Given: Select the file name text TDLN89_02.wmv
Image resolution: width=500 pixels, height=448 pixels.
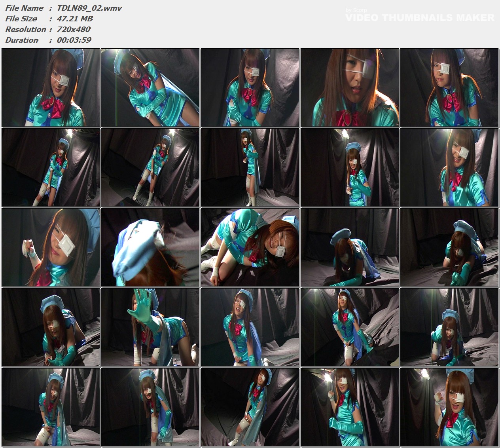Looking at the screenshot, I should point(90,8).
